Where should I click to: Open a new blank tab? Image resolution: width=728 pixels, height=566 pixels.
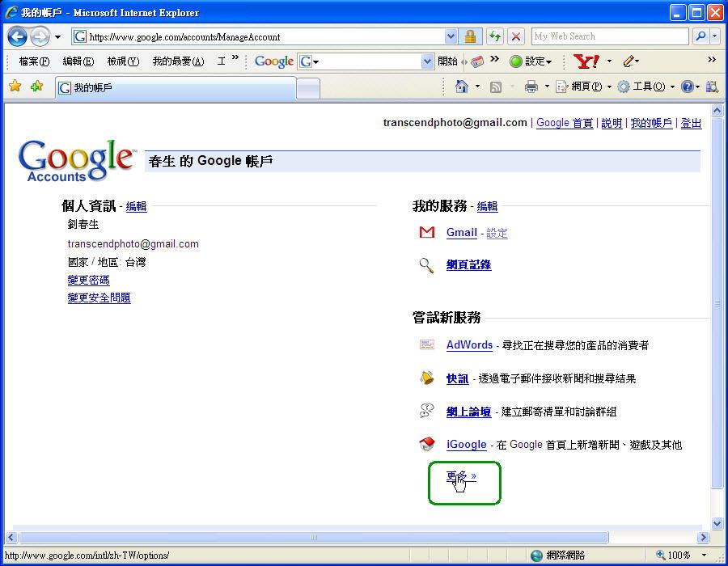[x=308, y=88]
